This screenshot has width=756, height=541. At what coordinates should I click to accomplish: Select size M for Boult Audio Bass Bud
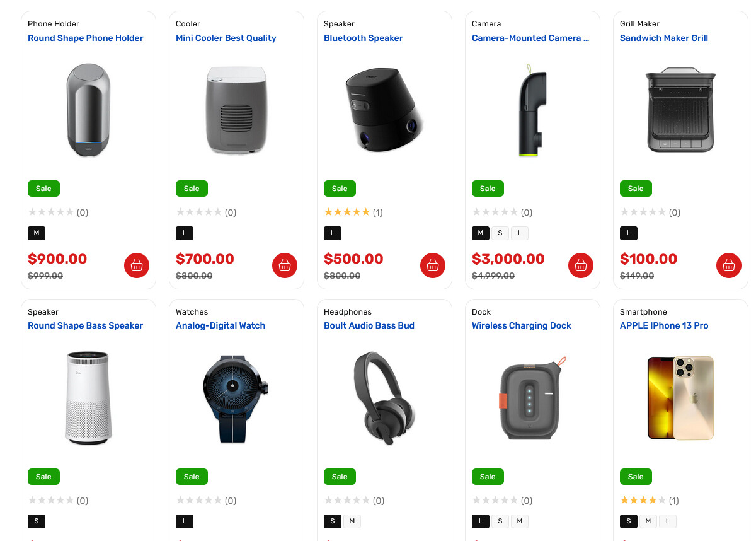click(x=352, y=521)
